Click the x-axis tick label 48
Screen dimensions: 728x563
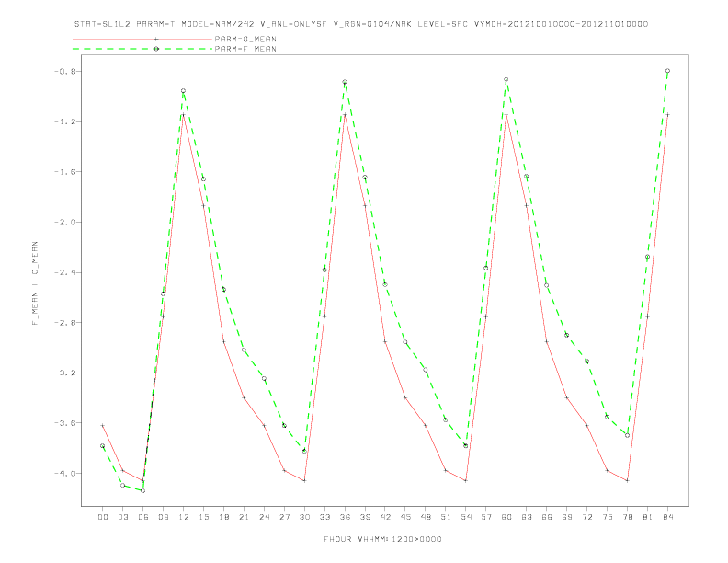pos(426,517)
